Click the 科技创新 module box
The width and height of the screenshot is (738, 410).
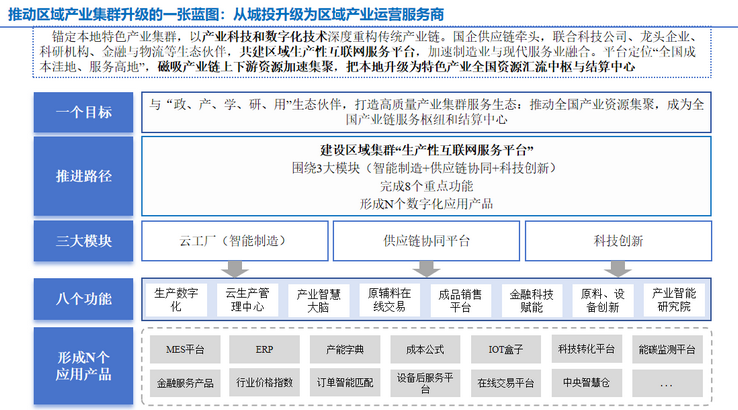(619, 241)
